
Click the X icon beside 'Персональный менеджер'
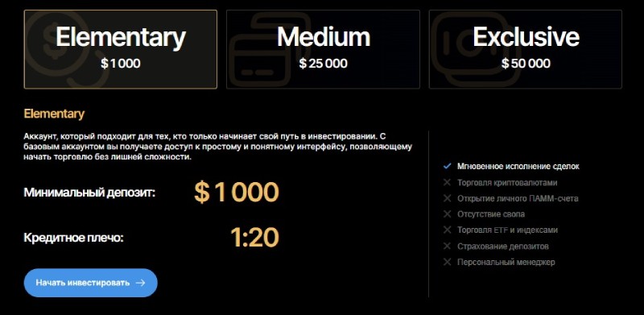pos(448,262)
